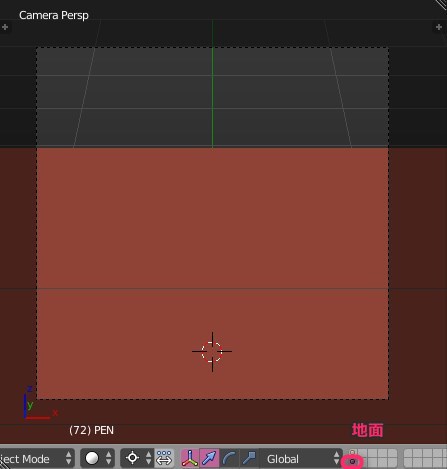Select the translate manipulator arrow icon

(209, 458)
